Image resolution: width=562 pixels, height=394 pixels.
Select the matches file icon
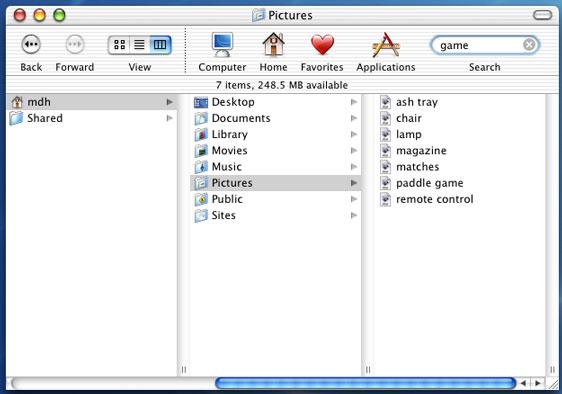click(x=385, y=167)
